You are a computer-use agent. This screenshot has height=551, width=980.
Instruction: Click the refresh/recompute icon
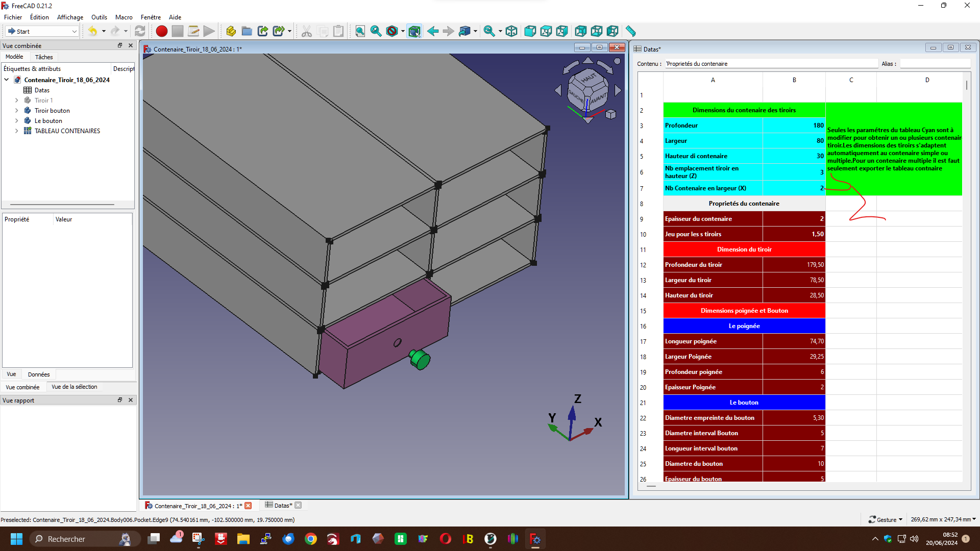click(140, 31)
